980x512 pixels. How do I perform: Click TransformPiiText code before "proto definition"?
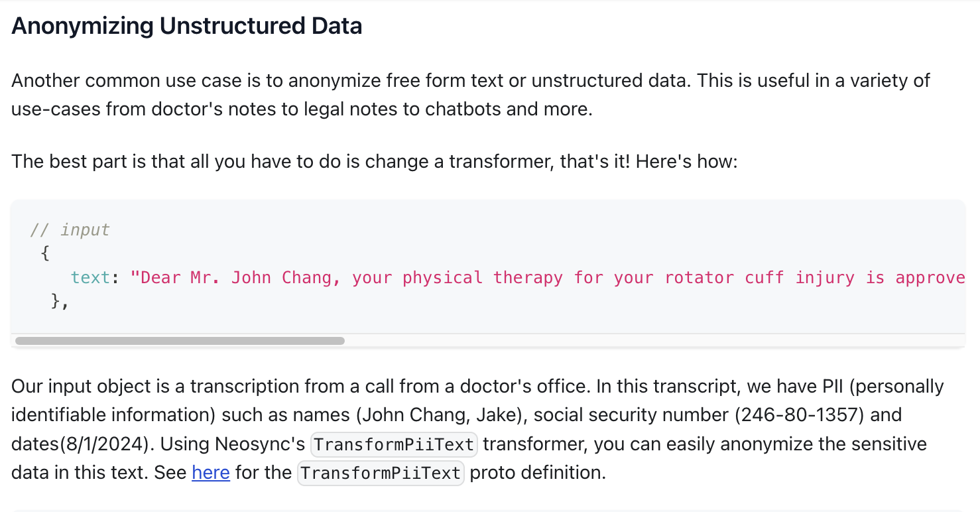[x=381, y=474]
